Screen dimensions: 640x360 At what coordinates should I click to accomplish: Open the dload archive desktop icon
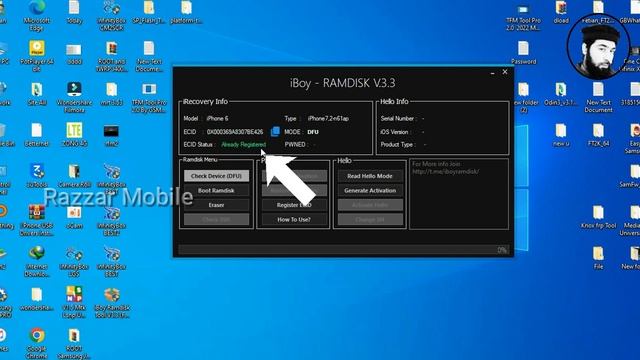click(x=561, y=12)
